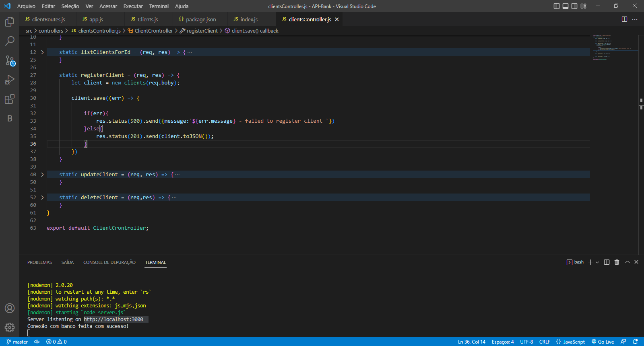
Task: Click the Go Live status bar button
Action: [603, 342]
